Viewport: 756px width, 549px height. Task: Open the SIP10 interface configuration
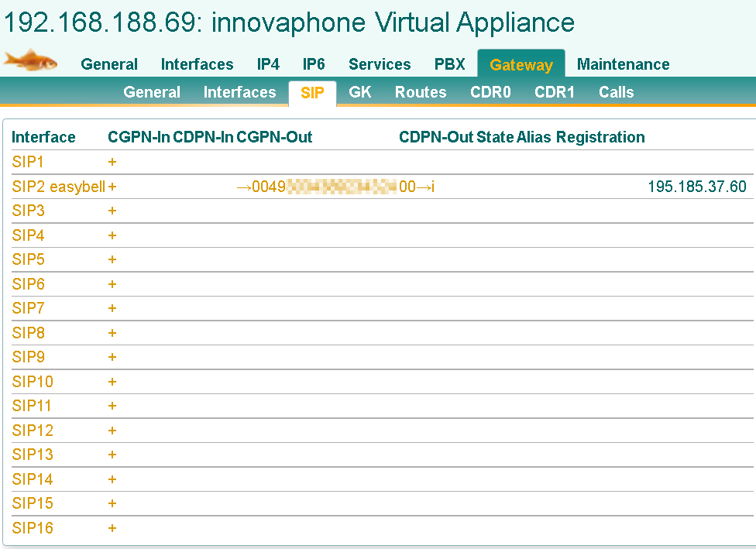(x=33, y=382)
